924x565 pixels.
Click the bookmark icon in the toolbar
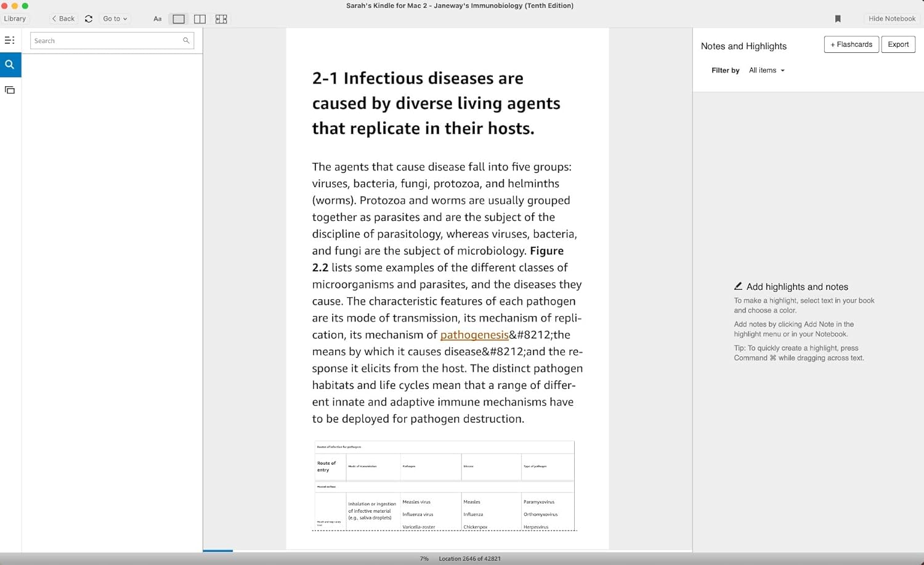838,18
